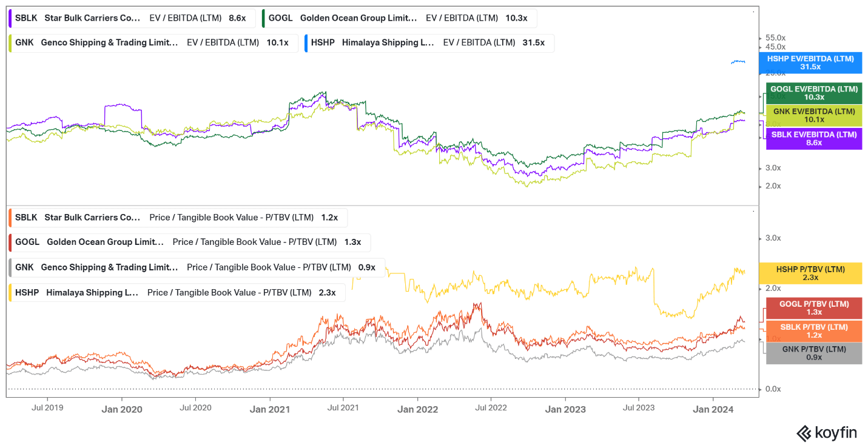
Task: Click the blue HSHP EV/EBITDA 31.5x axis label
Action: click(x=810, y=62)
